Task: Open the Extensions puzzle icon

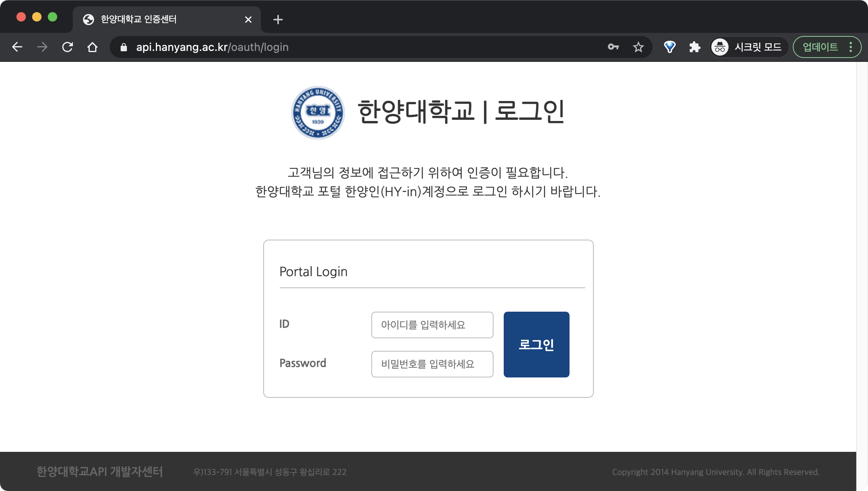Action: 695,47
